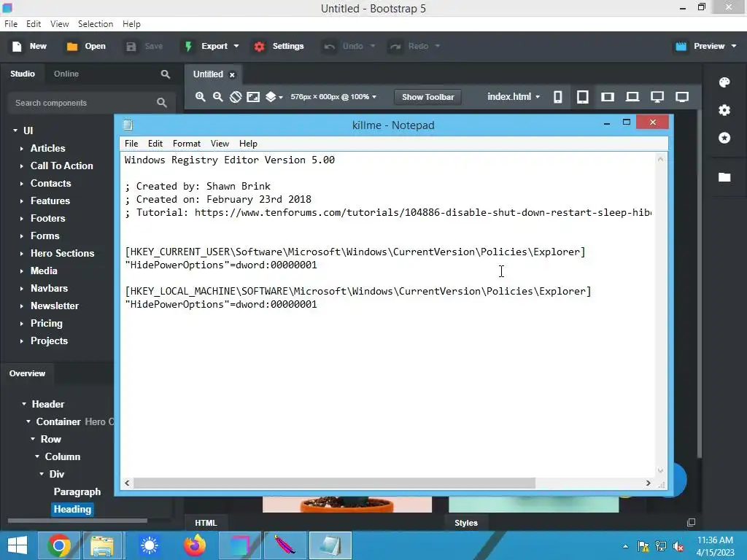Click the network tray icon
Viewport: 747px width, 560px height.
(661, 546)
